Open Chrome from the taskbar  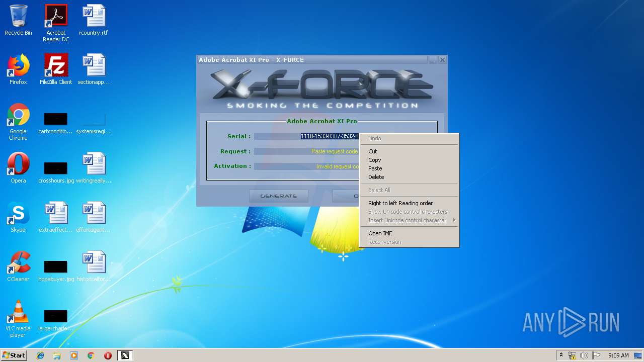point(91,355)
